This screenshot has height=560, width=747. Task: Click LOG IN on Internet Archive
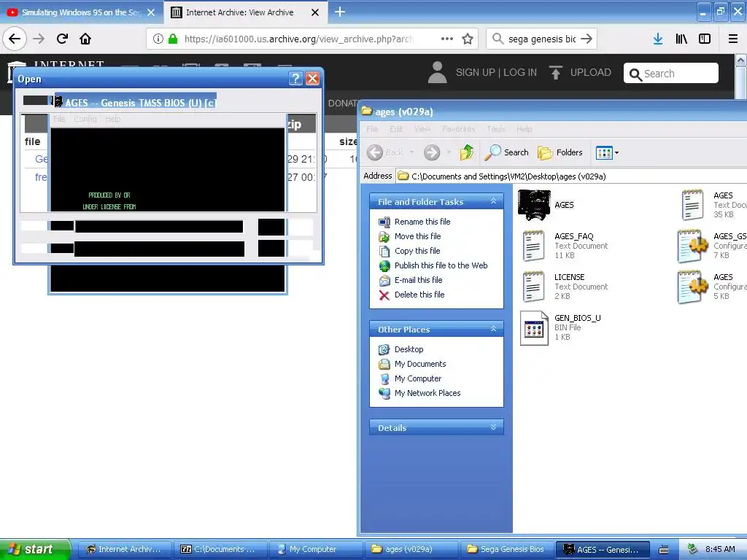520,72
